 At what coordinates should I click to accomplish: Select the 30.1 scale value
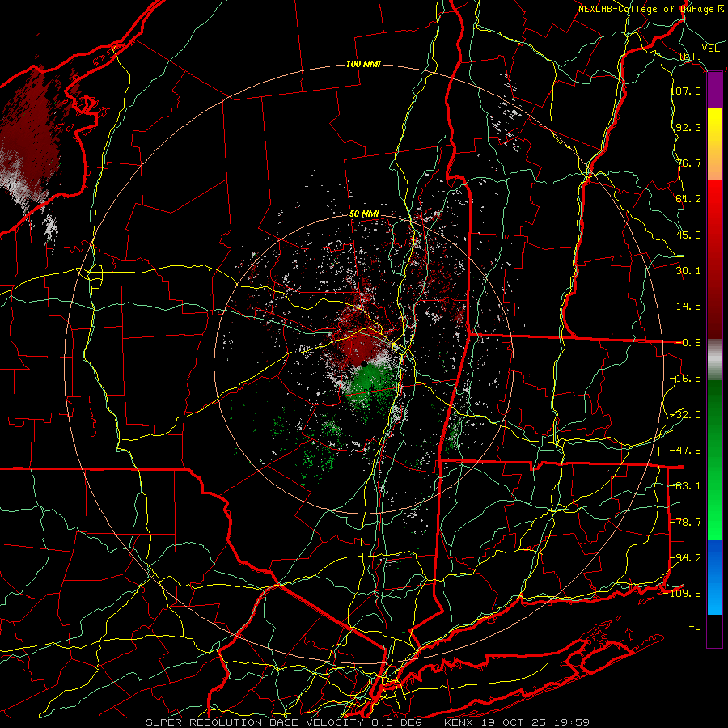688,271
